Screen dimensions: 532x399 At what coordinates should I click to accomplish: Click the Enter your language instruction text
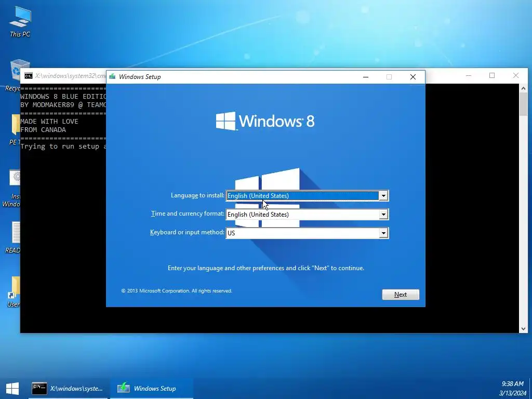pos(266,268)
